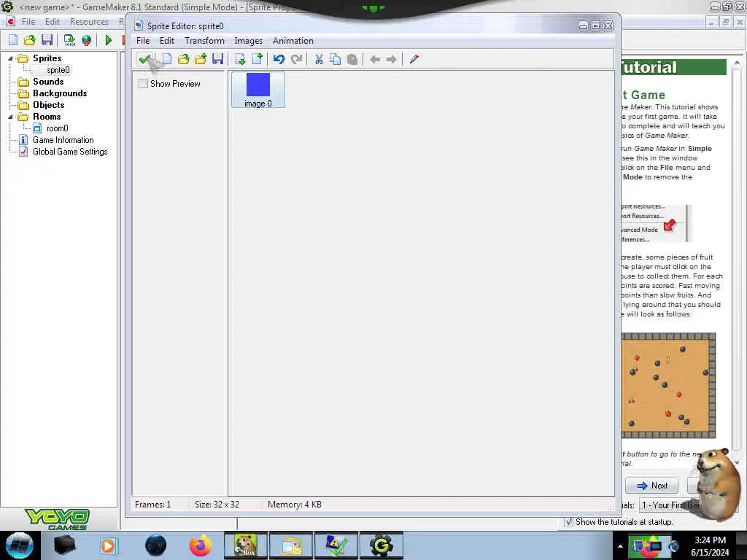This screenshot has height=560, width=747.
Task: Select the Objects folder
Action: [49, 105]
